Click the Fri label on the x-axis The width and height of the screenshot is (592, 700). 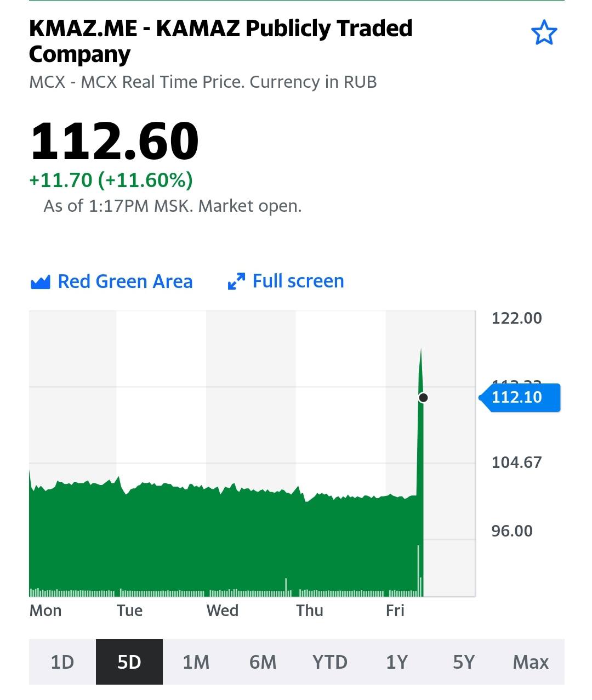[395, 611]
